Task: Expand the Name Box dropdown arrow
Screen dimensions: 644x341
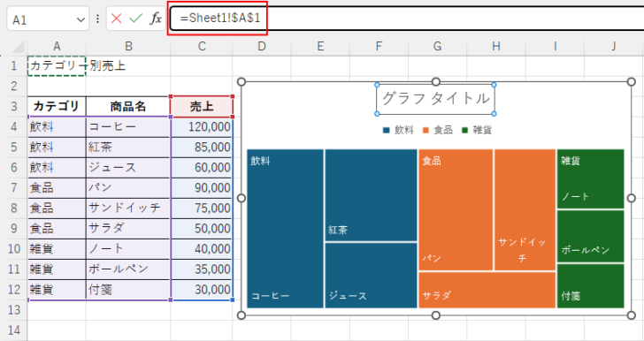Action: pos(80,19)
